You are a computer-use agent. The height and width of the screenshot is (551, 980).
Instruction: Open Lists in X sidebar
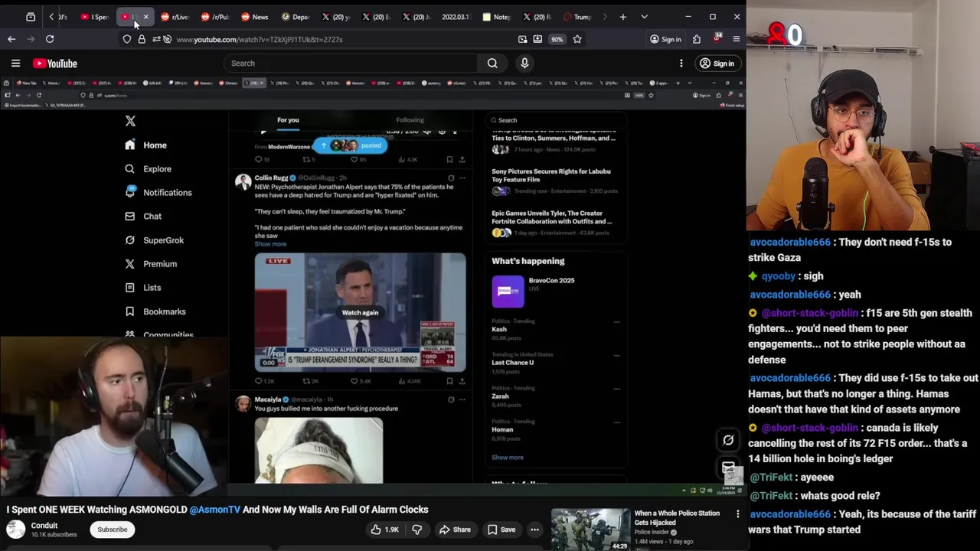click(142, 288)
